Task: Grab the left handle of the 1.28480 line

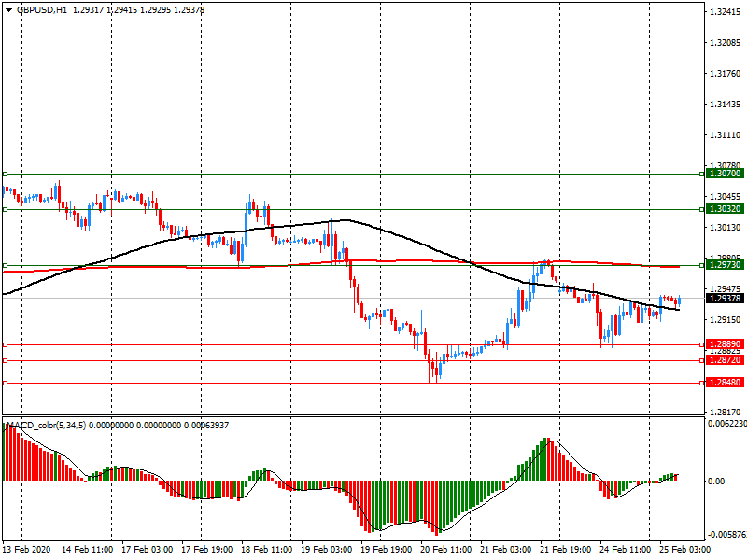Action: [6, 384]
